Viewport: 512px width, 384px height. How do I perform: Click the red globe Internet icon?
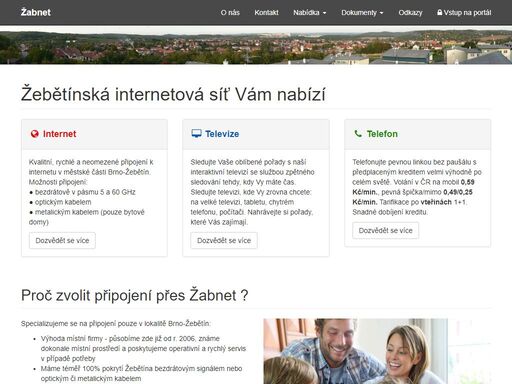click(35, 134)
